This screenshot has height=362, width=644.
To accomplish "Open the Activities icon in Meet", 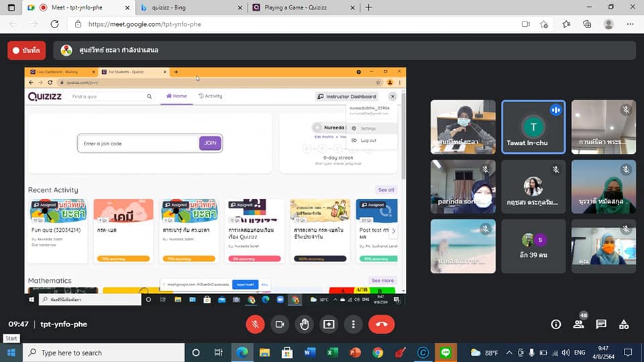I will coord(624,324).
